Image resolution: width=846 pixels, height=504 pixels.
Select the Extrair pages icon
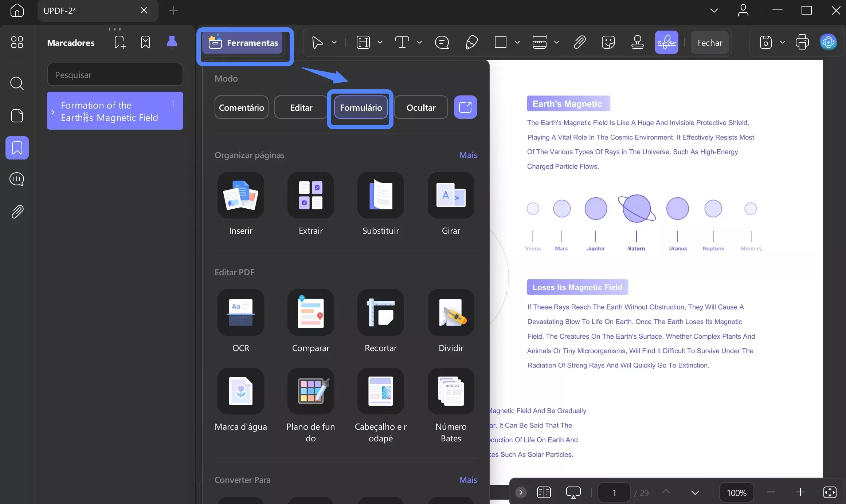(310, 195)
